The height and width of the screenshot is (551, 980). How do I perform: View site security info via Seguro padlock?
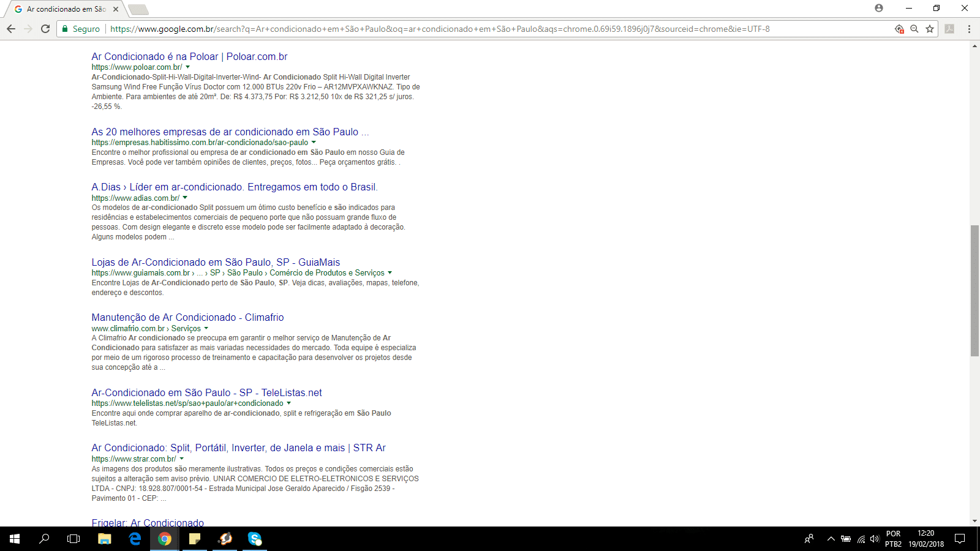[81, 29]
